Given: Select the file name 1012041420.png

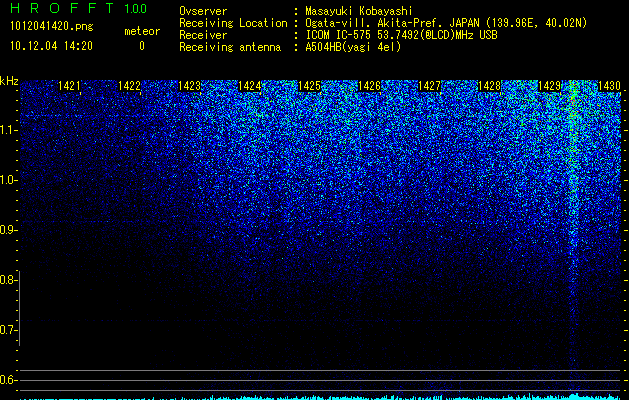Looking at the screenshot, I should 52,26.
